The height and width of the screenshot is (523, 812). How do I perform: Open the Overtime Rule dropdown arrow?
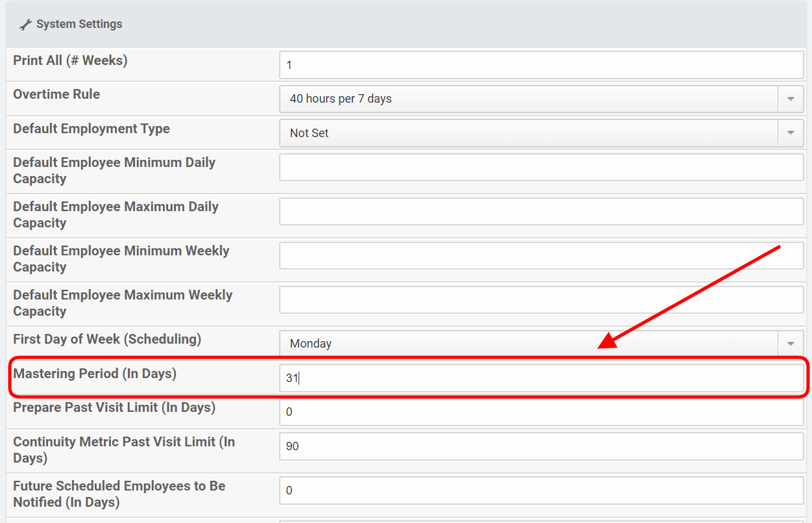791,99
